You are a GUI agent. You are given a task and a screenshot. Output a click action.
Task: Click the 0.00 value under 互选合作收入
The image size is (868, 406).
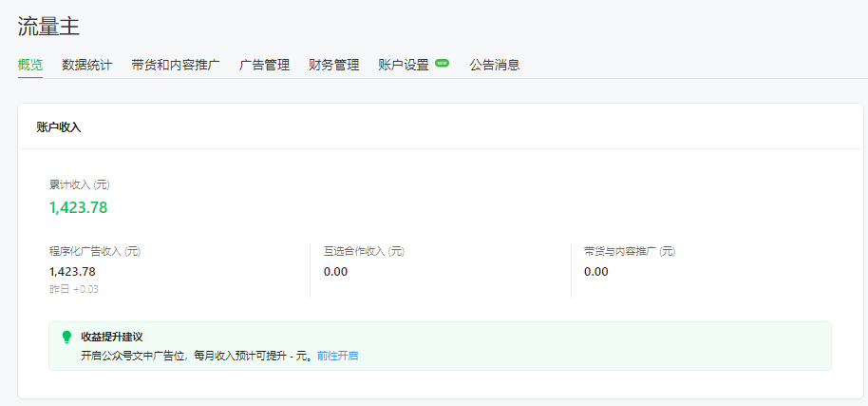pyautogui.click(x=335, y=272)
